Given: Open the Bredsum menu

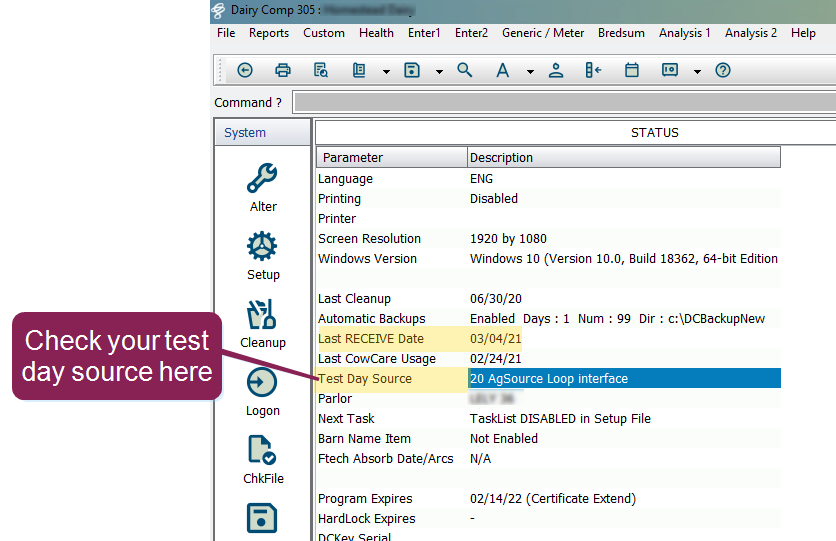Looking at the screenshot, I should pyautogui.click(x=621, y=33).
